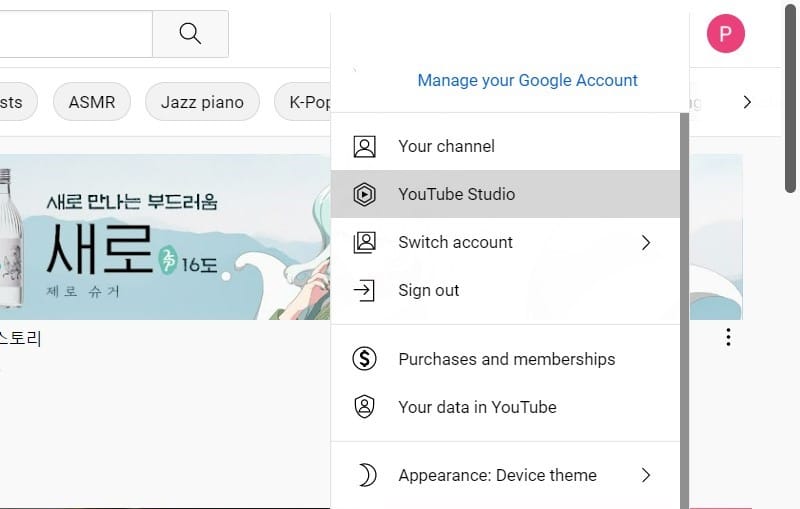Choose Sign out in the menu
Viewport: 800px width, 509px height.
click(505, 290)
